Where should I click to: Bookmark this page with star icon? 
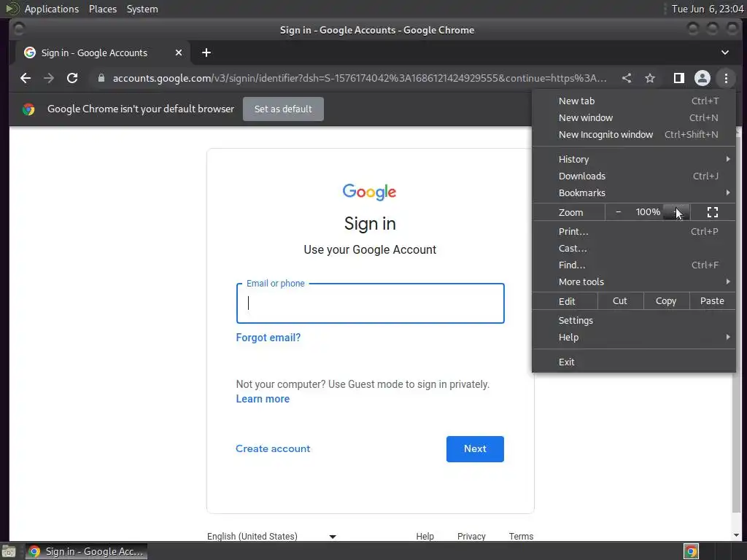[650, 78]
